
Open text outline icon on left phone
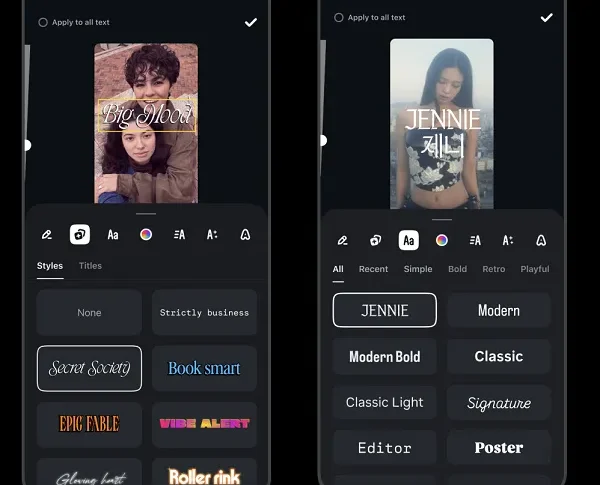pyautogui.click(x=245, y=234)
